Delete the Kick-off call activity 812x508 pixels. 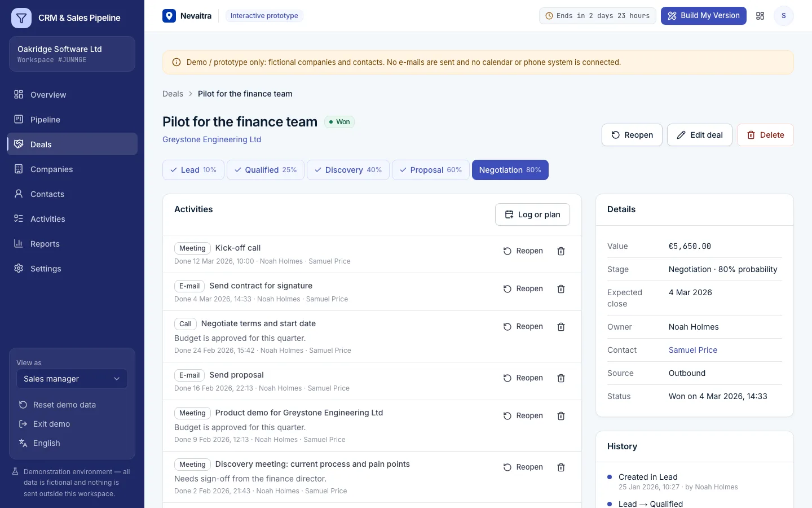561,251
